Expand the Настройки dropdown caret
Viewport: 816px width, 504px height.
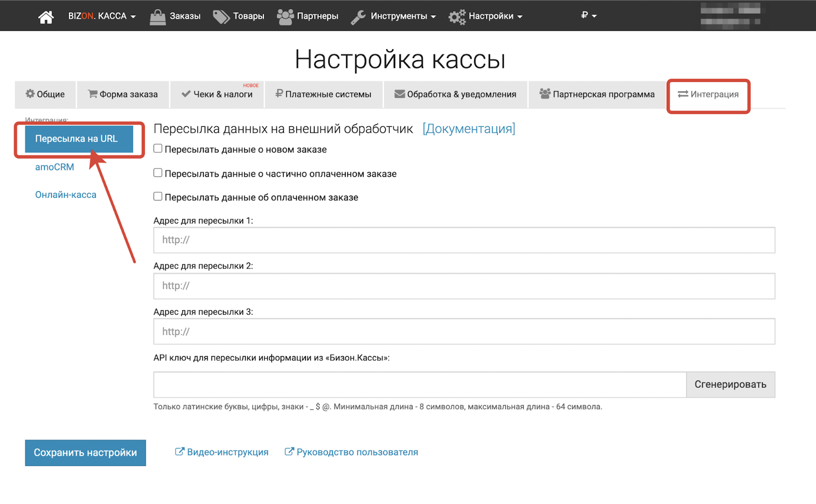coord(520,17)
